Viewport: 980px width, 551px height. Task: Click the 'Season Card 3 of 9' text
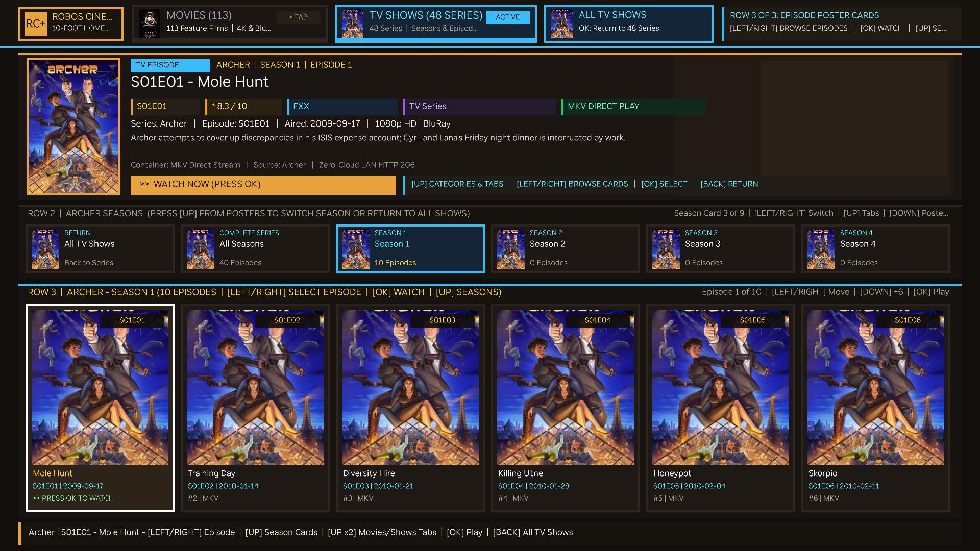(x=709, y=213)
